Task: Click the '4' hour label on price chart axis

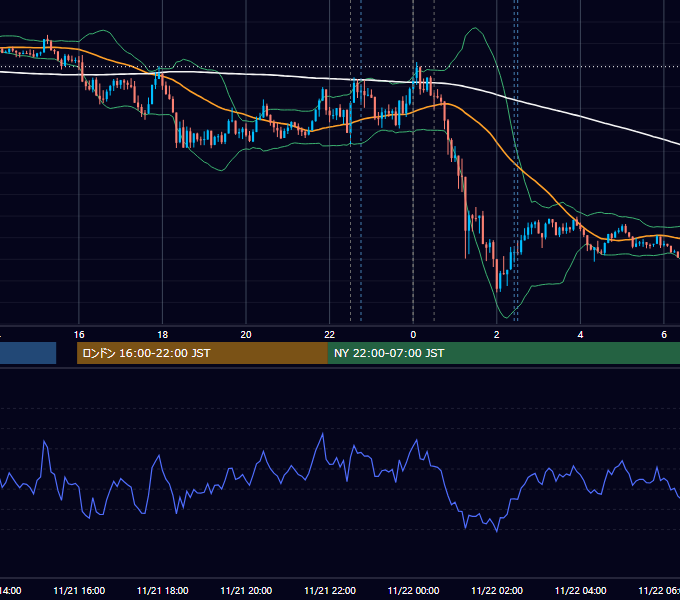Action: 580,335
